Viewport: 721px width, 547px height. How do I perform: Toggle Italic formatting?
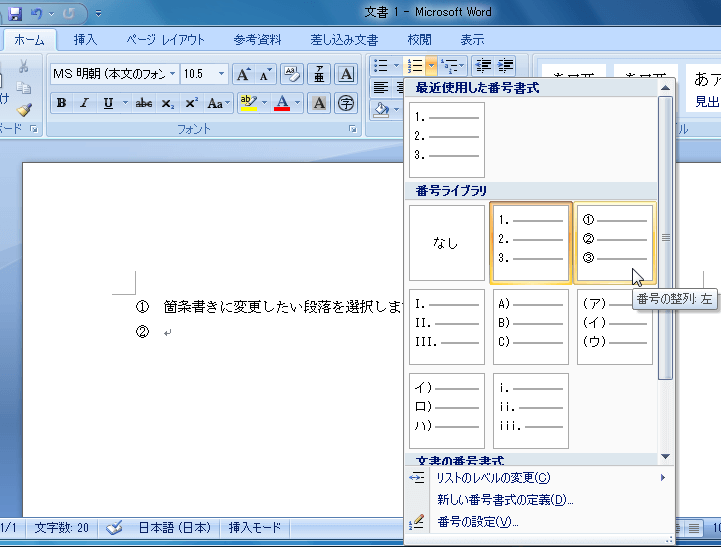click(x=84, y=103)
